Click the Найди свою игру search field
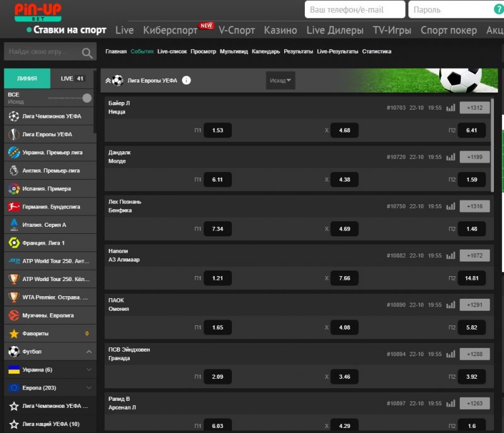The width and height of the screenshot is (504, 433). tap(50, 52)
